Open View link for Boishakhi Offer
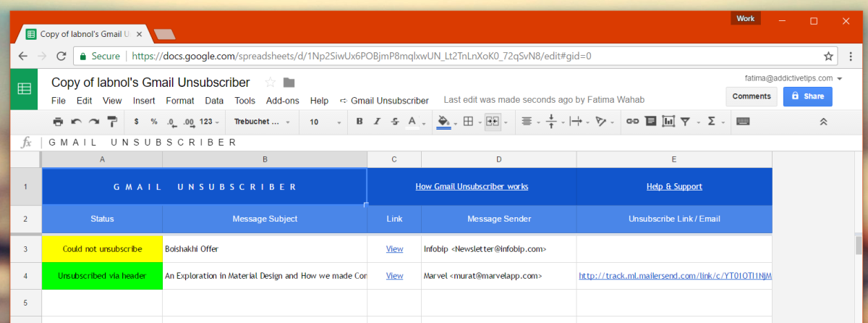 pos(394,249)
